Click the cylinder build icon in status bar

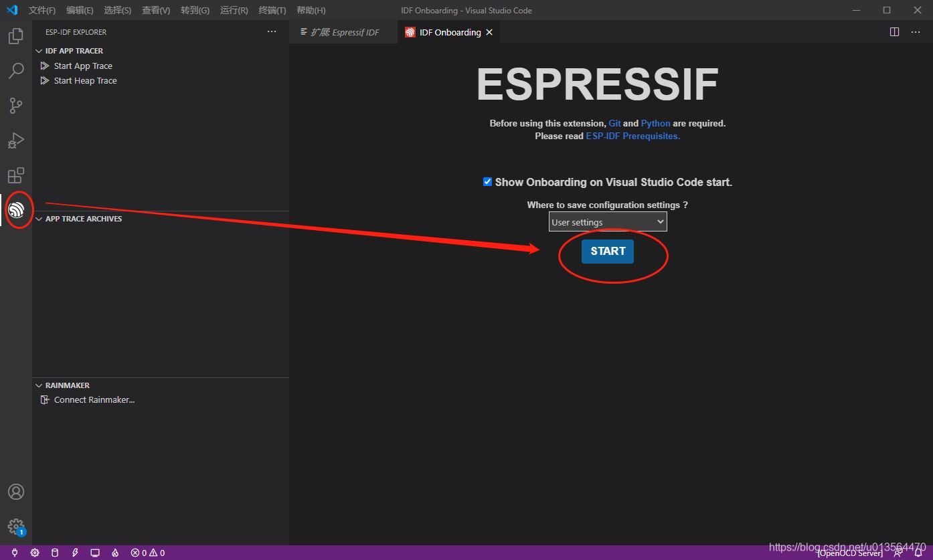coord(55,553)
